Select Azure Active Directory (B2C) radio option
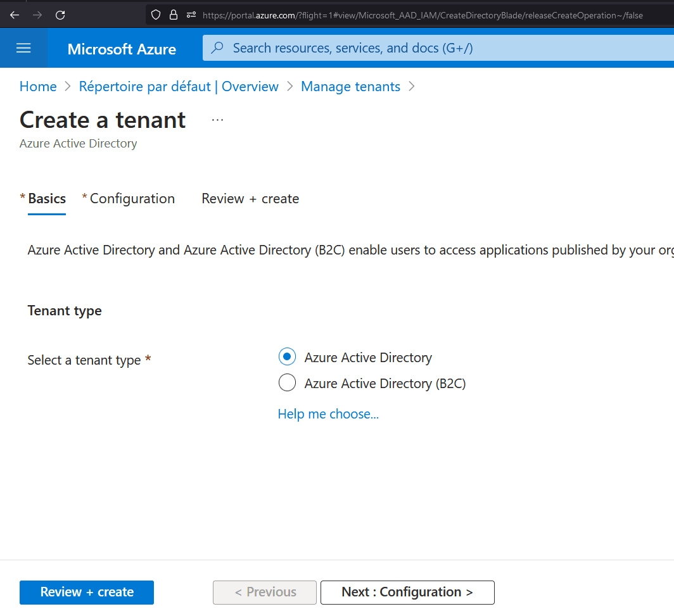 [287, 383]
